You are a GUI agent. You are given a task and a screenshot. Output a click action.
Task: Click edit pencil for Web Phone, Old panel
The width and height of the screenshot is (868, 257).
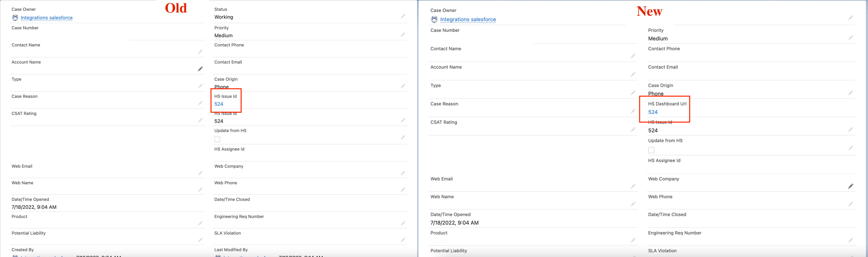[403, 190]
